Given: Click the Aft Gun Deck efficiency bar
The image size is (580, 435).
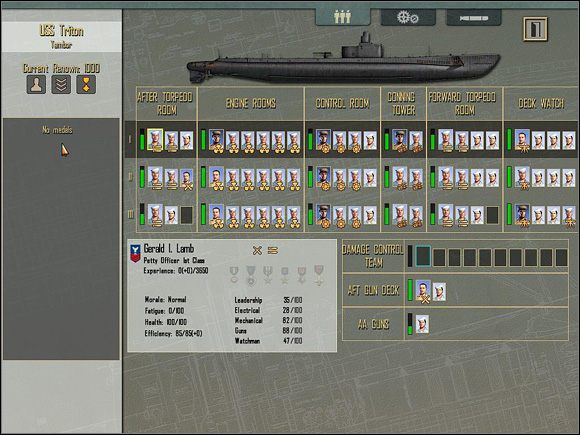Looking at the screenshot, I should (410, 290).
